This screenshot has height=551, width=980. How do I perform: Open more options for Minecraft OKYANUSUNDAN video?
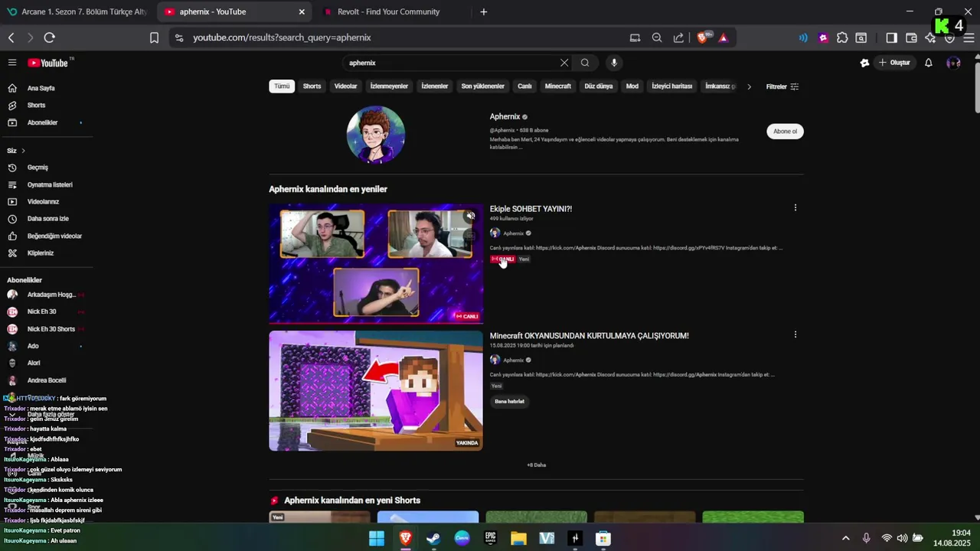(795, 334)
